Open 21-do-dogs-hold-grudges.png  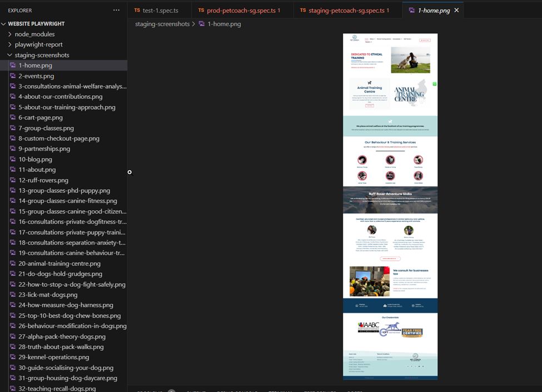click(x=63, y=274)
